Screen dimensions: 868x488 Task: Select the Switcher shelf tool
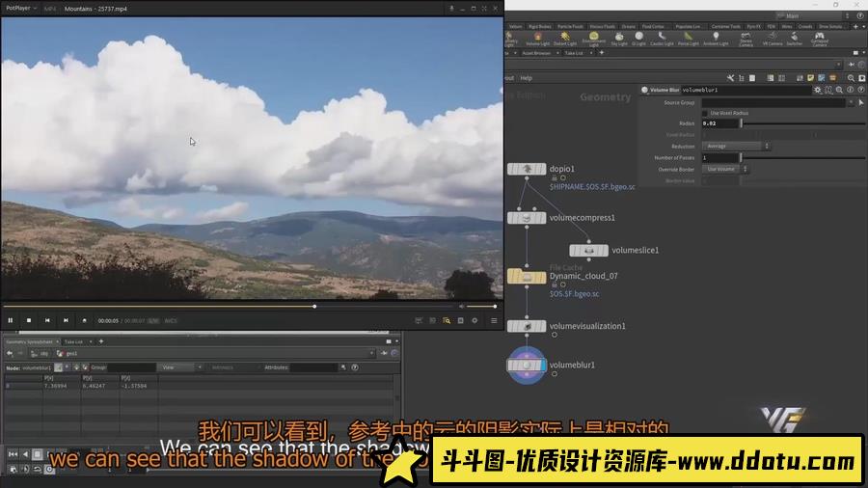tap(795, 39)
